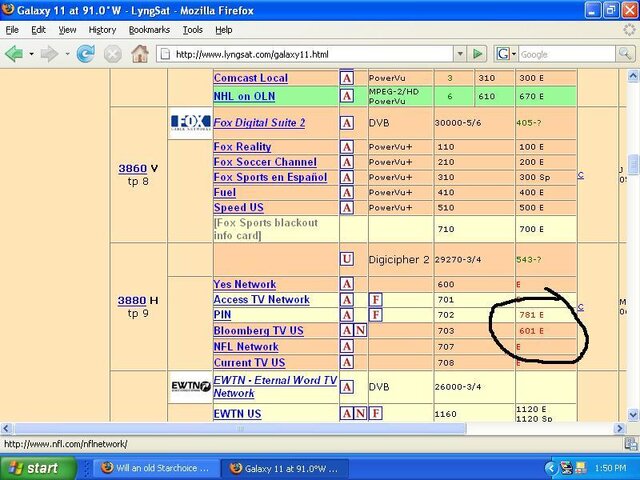Switch to Starchoice Firefox taskbar window
640x480 pixels.
[x=156, y=468]
